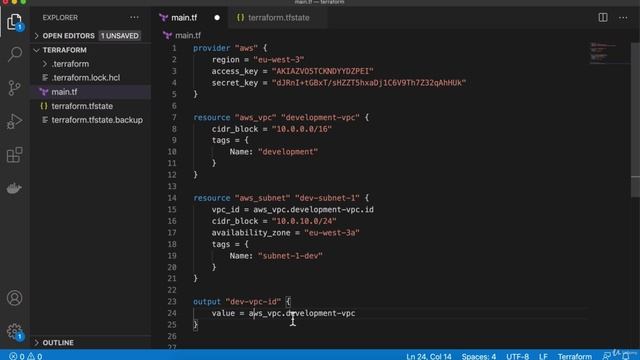Open editor more actions ellipsis

(x=623, y=18)
